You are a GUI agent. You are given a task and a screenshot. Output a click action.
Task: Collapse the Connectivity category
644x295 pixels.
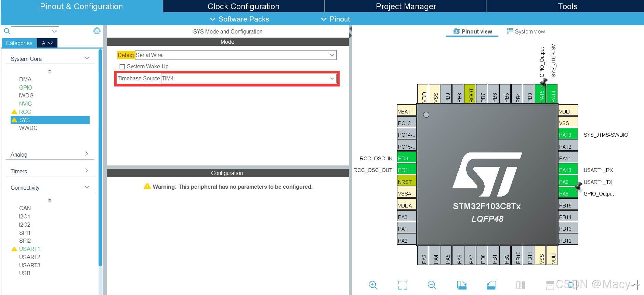click(x=87, y=187)
